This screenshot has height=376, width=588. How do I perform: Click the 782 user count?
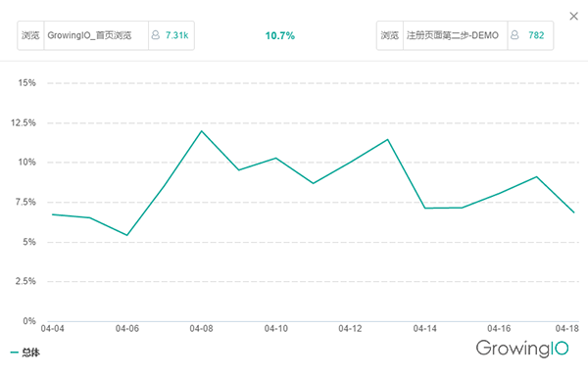click(536, 35)
